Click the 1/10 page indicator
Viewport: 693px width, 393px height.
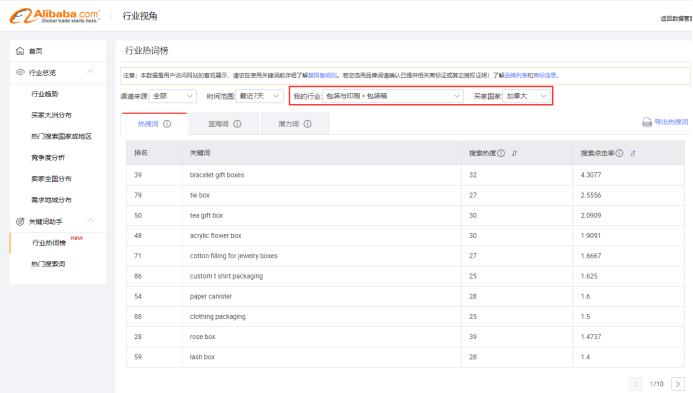[x=657, y=384]
